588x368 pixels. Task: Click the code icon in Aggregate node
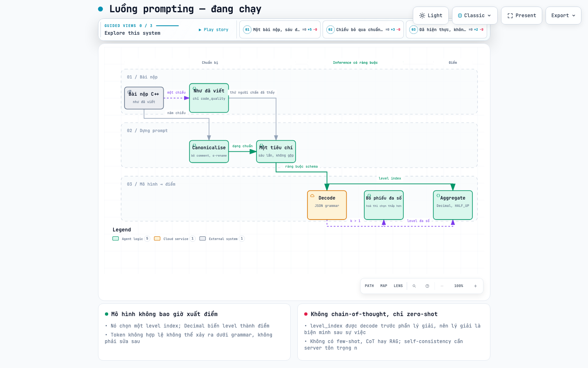438,195
